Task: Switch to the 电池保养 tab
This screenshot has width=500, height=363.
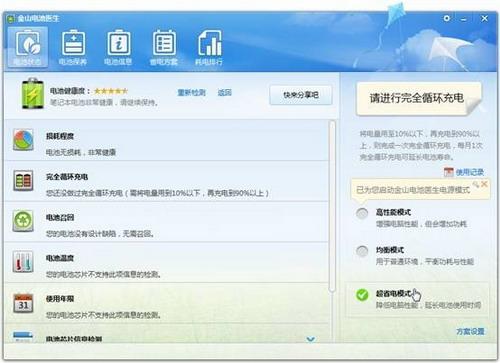Action: [73, 47]
